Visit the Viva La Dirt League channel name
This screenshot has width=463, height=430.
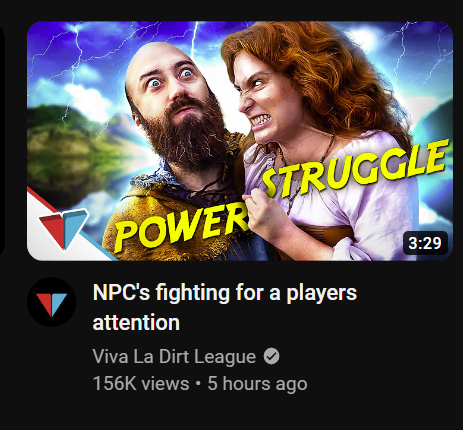[x=174, y=356]
